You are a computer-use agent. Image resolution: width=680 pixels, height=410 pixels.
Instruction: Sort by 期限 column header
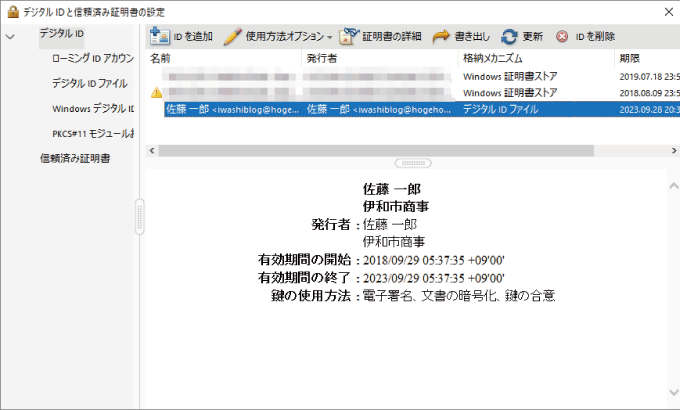(x=647, y=58)
